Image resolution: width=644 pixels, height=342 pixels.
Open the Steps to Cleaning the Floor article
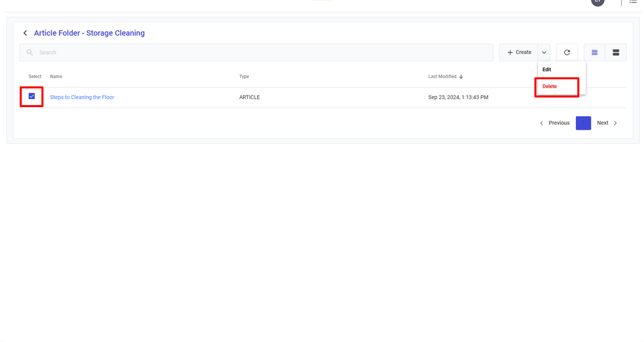(x=82, y=97)
